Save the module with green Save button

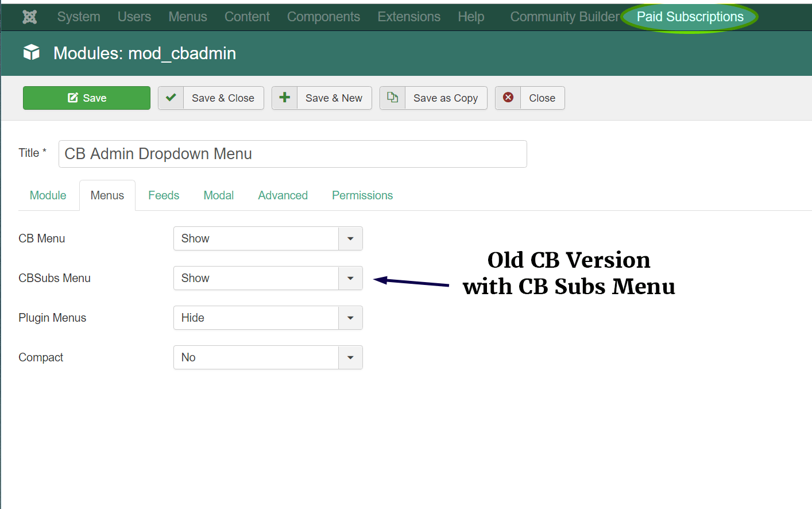(87, 98)
